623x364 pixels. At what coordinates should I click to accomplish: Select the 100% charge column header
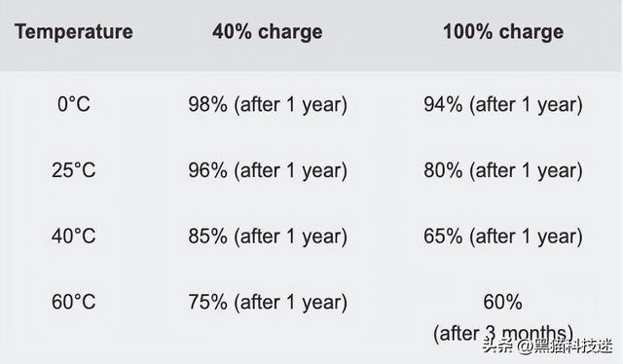[x=503, y=32]
